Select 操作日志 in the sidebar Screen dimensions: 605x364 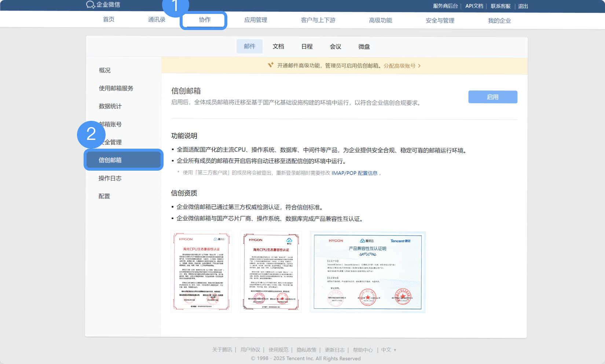pyautogui.click(x=110, y=178)
